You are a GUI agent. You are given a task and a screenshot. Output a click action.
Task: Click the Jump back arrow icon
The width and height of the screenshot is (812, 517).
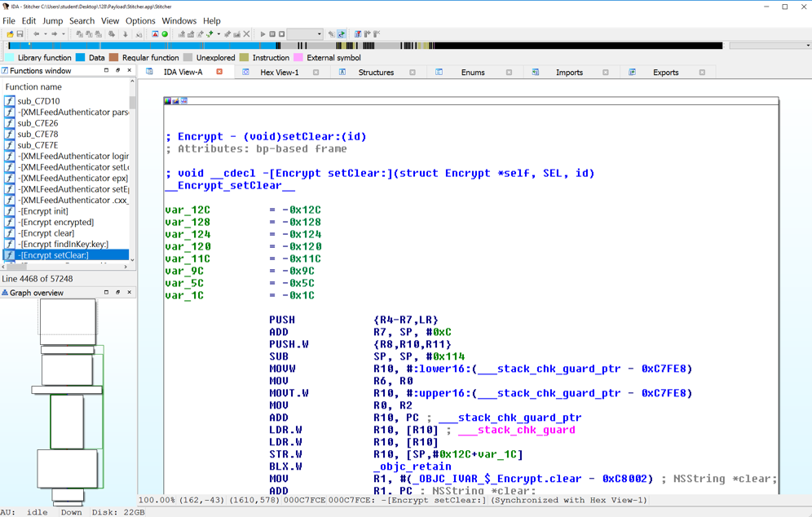pyautogui.click(x=36, y=34)
